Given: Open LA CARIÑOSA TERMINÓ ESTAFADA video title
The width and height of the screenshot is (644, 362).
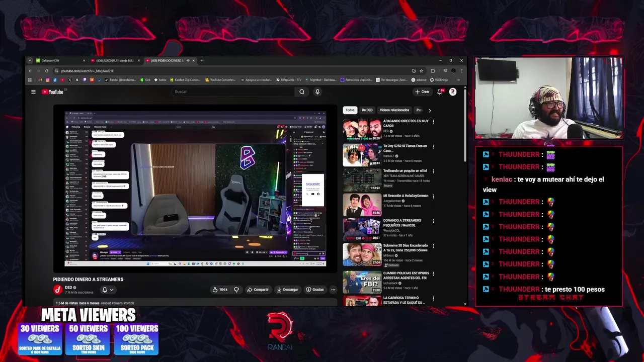Looking at the screenshot, I should pos(404,300).
